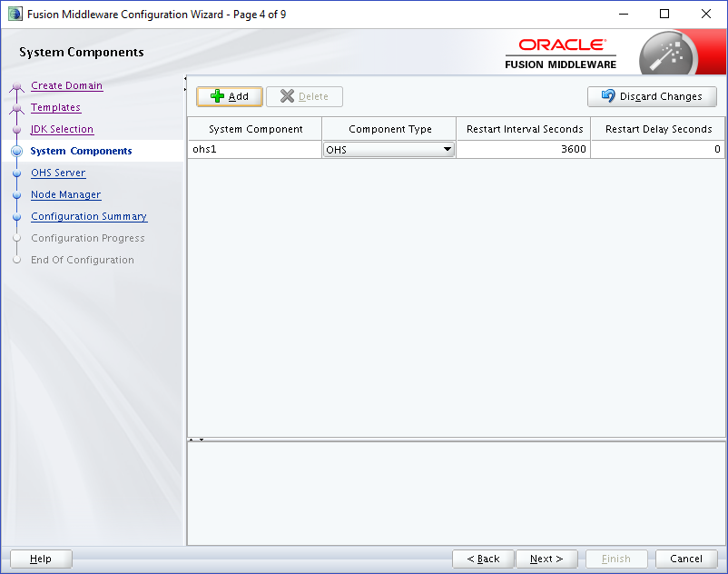Go to the Node Manager step
This screenshot has width=728, height=574.
(66, 194)
